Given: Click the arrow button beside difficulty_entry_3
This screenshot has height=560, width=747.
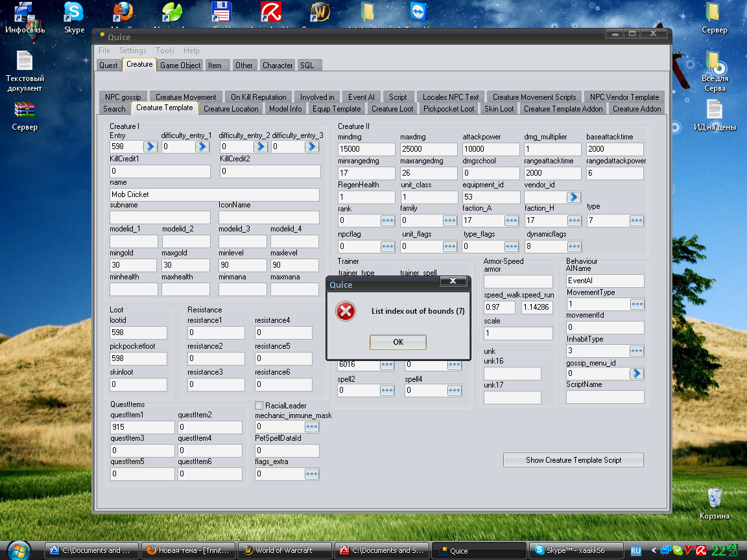Looking at the screenshot, I should point(312,146).
